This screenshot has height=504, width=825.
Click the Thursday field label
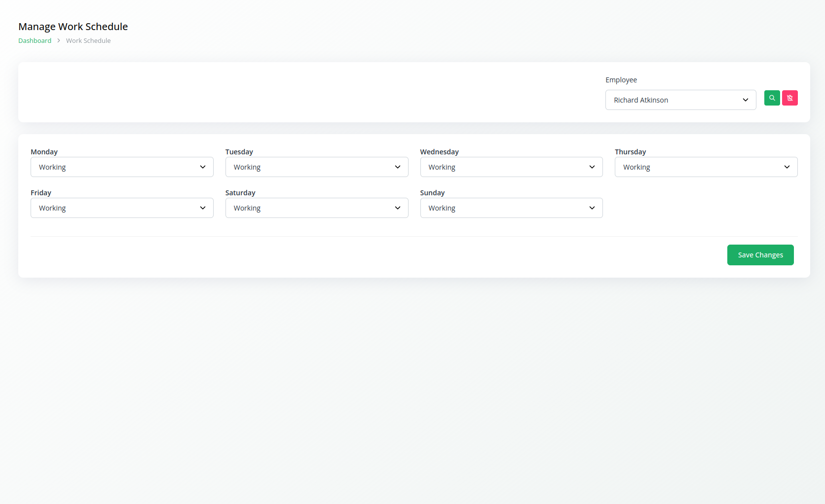pyautogui.click(x=630, y=152)
